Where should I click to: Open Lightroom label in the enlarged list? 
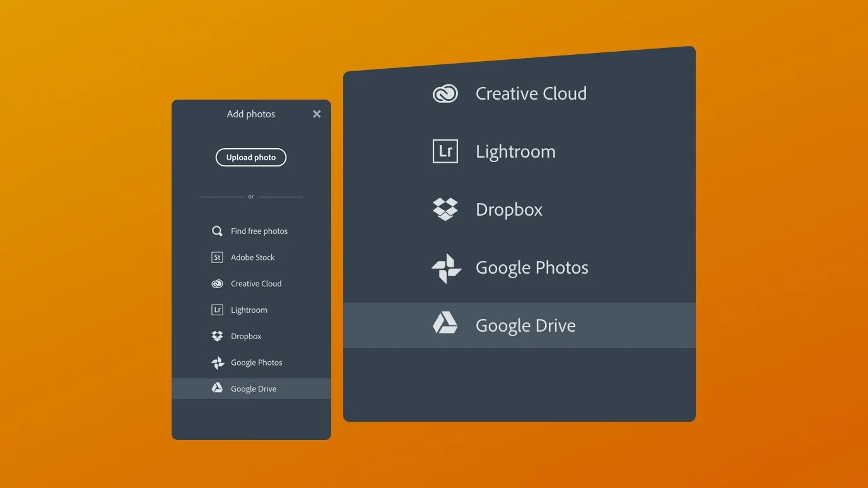515,152
